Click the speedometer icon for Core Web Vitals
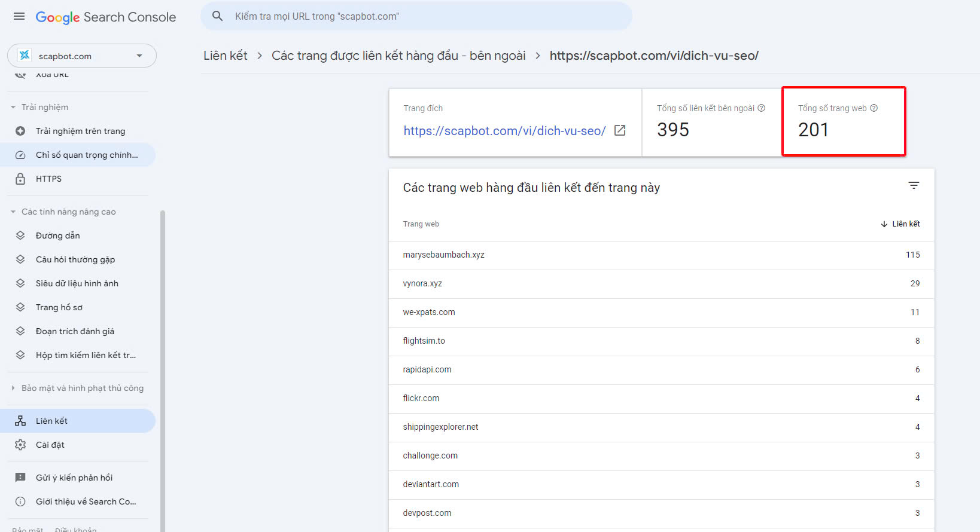Screen dimensions: 980x532 click(x=20, y=155)
